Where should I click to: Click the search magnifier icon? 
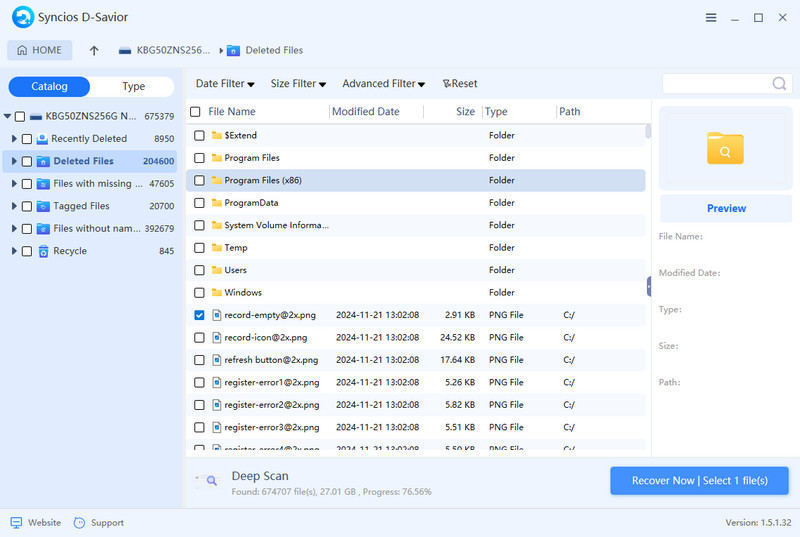[x=779, y=84]
